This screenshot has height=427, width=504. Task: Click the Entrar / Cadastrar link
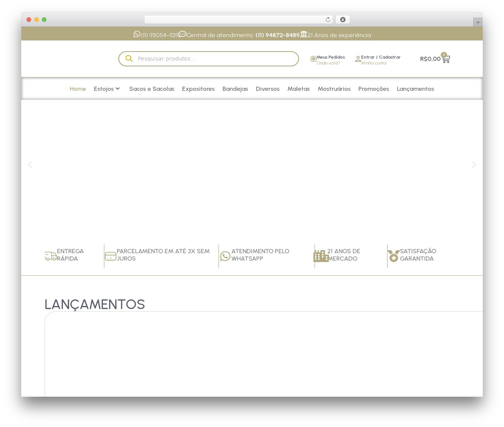pyautogui.click(x=381, y=57)
